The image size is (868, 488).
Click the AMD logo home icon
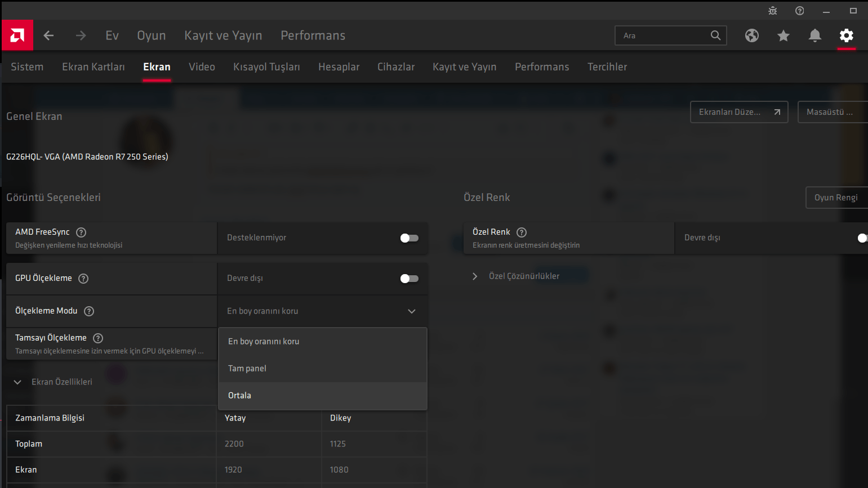pyautogui.click(x=17, y=35)
